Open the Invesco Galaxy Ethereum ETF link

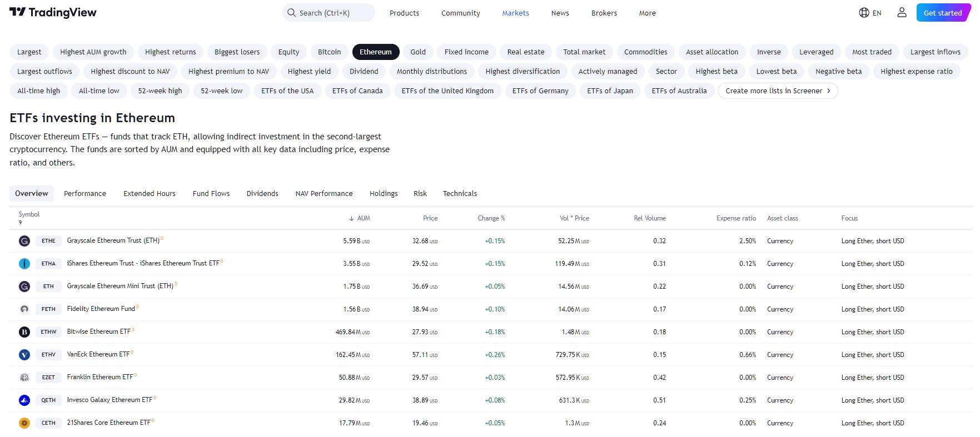tap(110, 400)
